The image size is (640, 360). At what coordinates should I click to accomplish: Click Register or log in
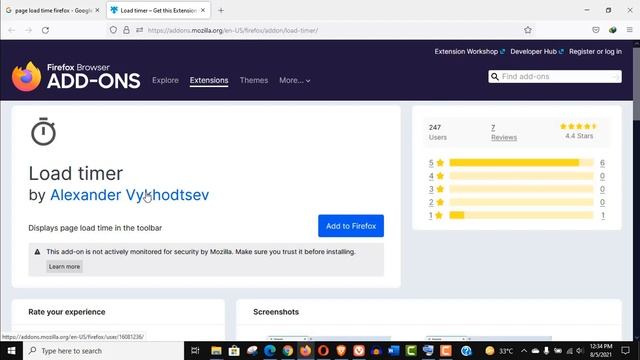(596, 51)
